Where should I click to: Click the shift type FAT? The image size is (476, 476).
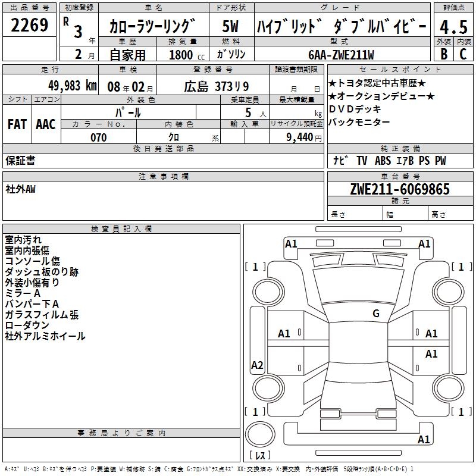pos(17,124)
